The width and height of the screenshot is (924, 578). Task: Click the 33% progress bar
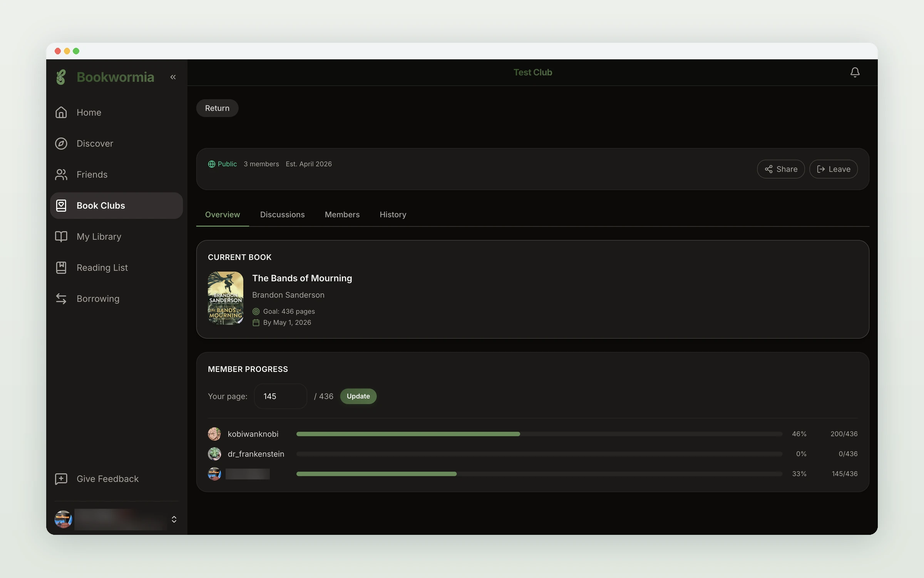coord(539,474)
